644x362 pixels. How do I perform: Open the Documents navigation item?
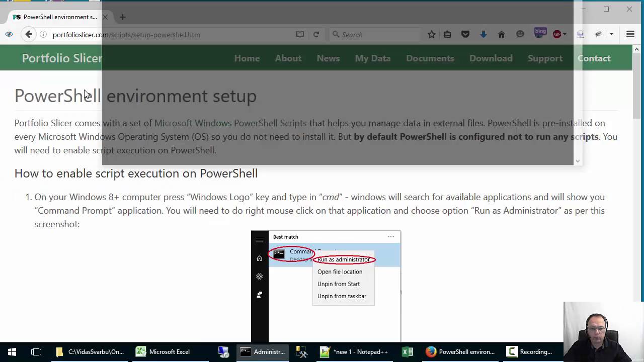[x=430, y=58]
